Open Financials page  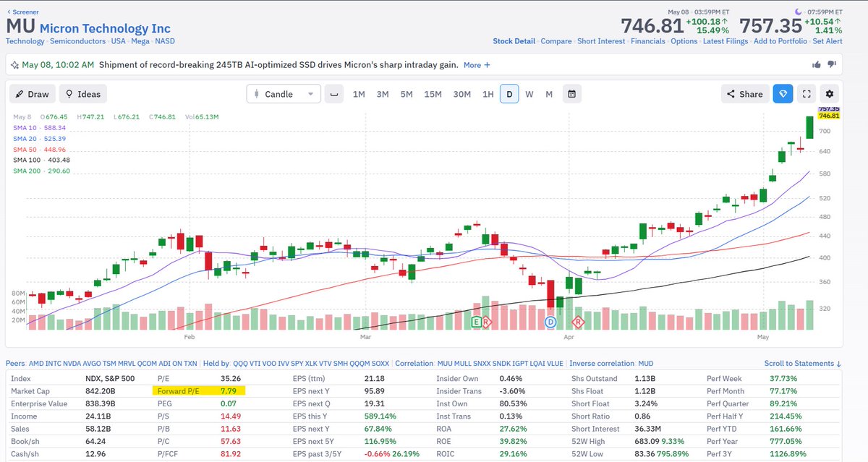point(648,41)
